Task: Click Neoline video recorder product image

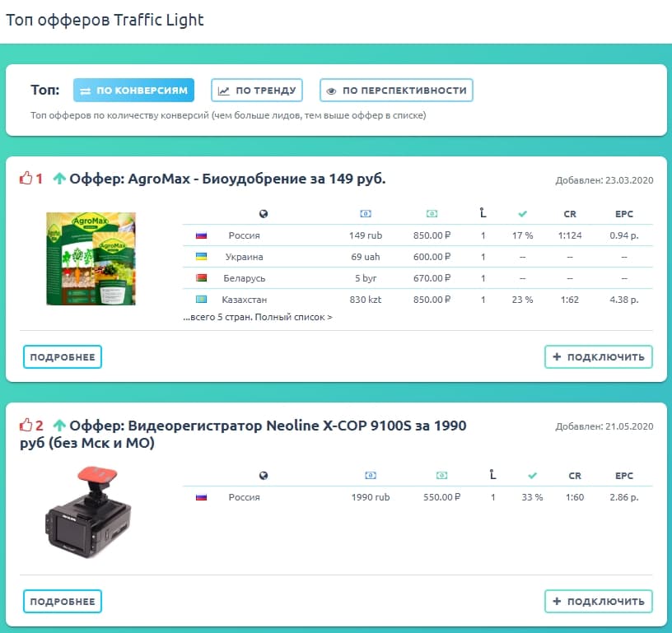Action: (88, 512)
